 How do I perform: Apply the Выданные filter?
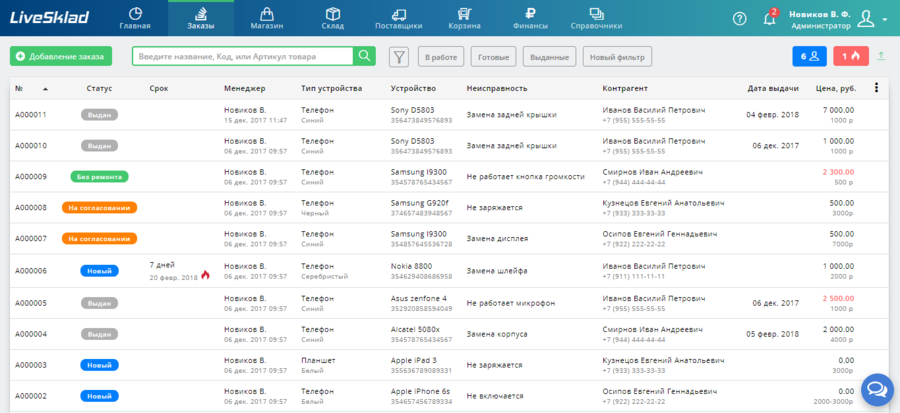tap(549, 57)
